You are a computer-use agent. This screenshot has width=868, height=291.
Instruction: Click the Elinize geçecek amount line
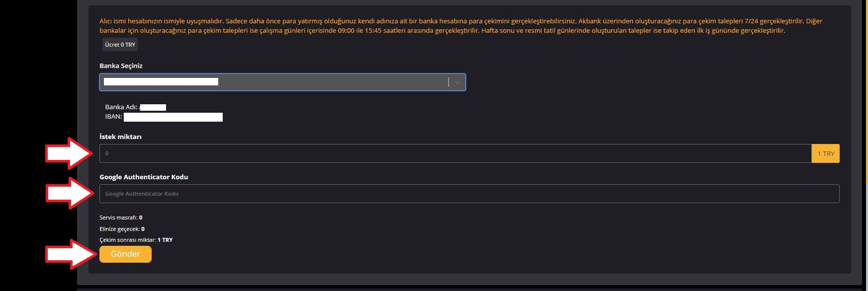pos(122,229)
